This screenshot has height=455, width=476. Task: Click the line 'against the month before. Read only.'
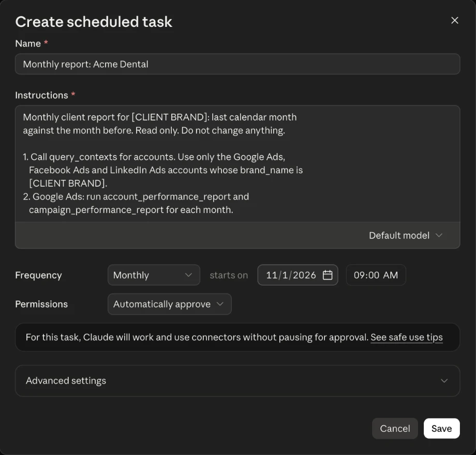(154, 130)
